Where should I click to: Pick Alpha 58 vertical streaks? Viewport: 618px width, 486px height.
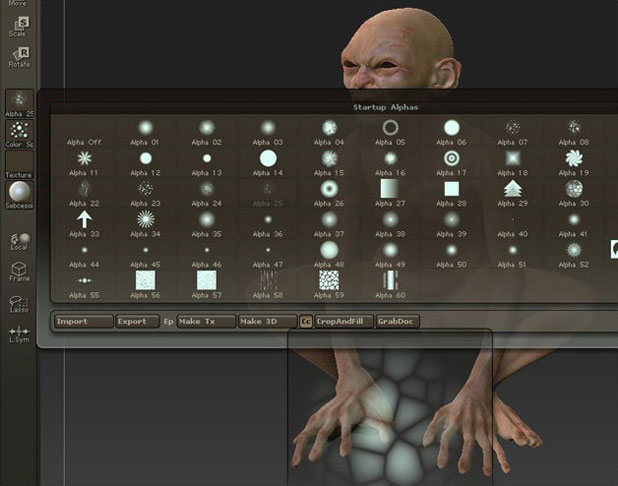pos(268,286)
